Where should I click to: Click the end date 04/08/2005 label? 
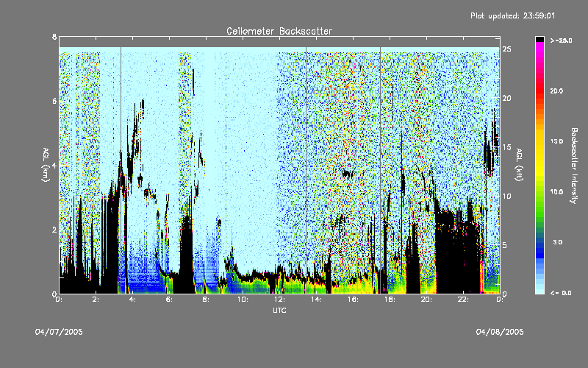pos(500,332)
